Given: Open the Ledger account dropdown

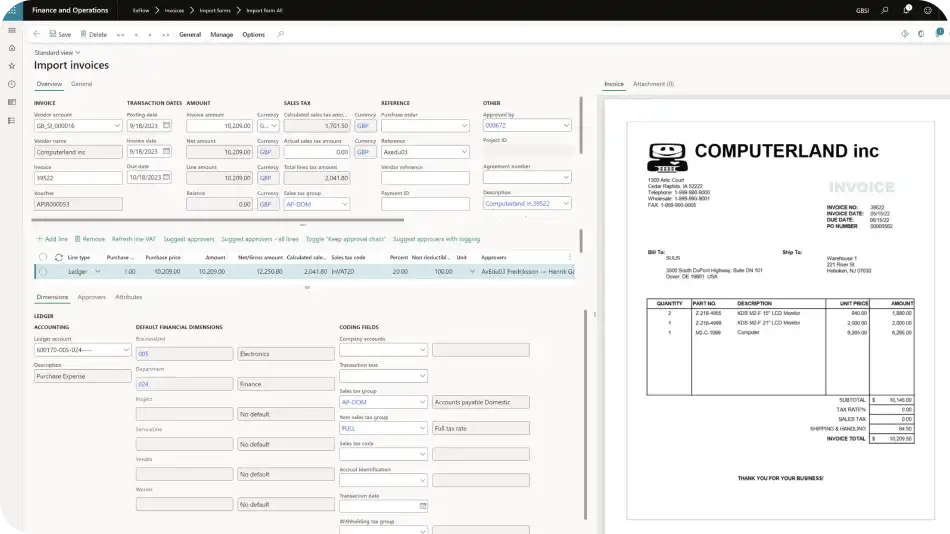Looking at the screenshot, I should click(x=125, y=350).
